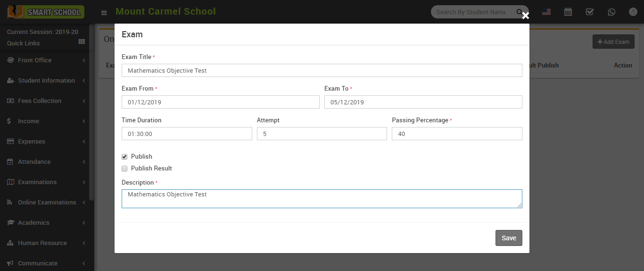This screenshot has height=271, width=644.
Task: Open the Student Information menu item
Action: (46, 81)
